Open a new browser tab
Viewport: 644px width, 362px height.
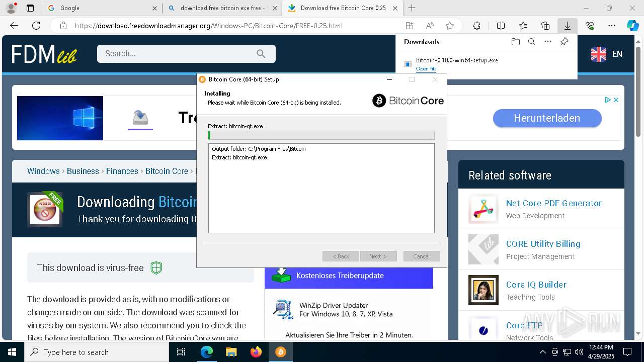click(x=412, y=8)
